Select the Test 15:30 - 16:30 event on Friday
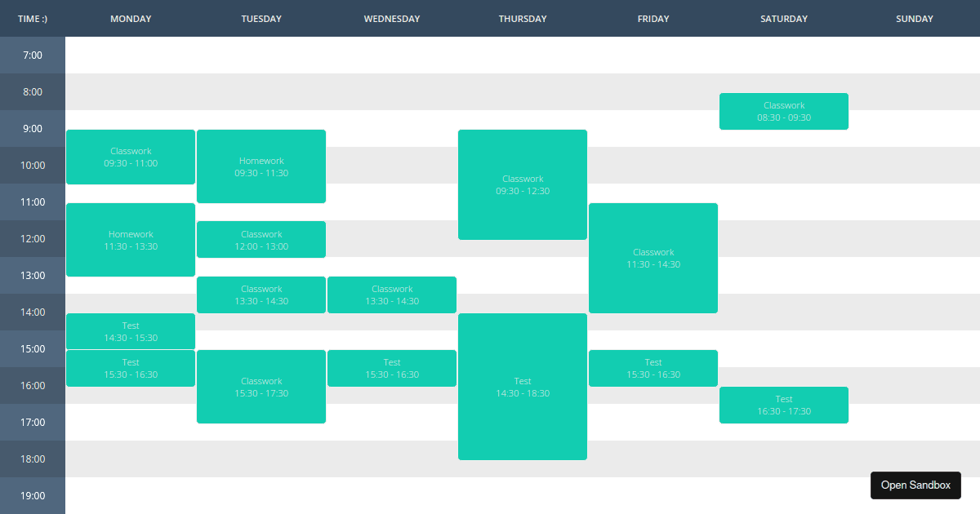 653,368
